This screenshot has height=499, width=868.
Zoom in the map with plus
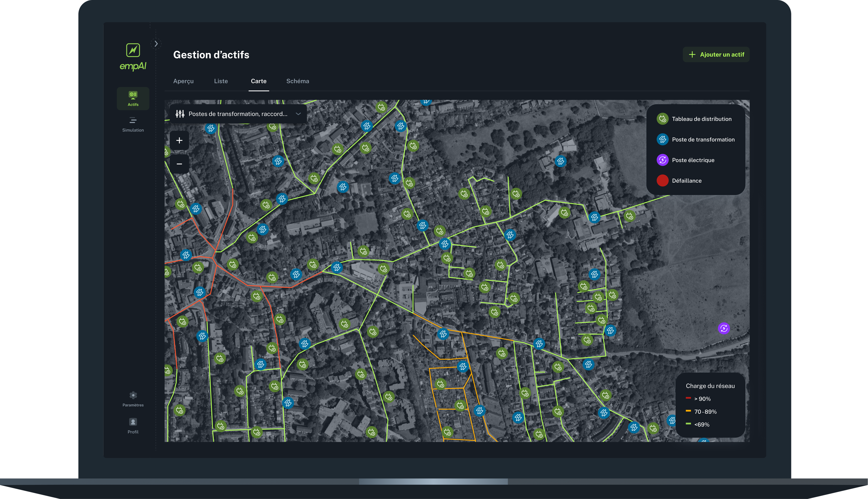coord(179,140)
